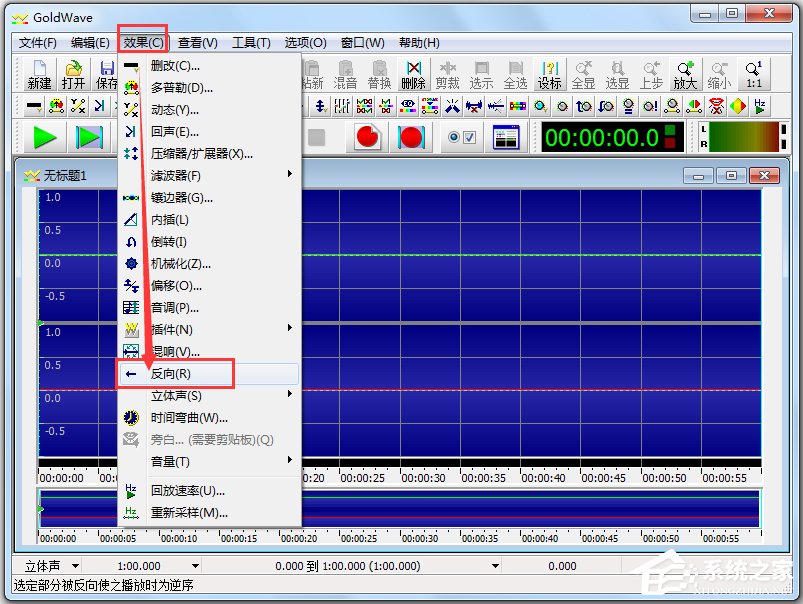Screen dimensions: 803x604
Task: Click the Doppler effect icon on left toolbar
Action: [56, 106]
